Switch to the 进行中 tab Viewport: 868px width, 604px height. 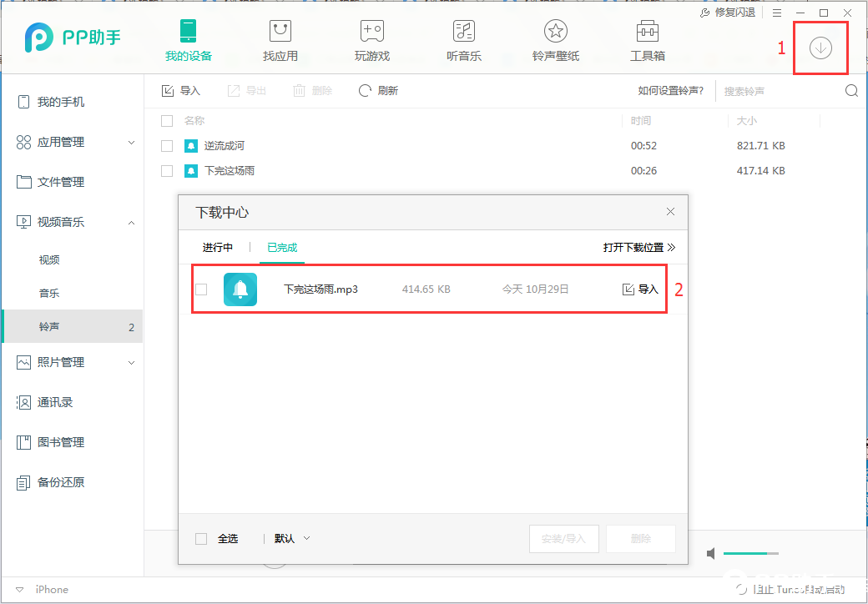pyautogui.click(x=218, y=247)
